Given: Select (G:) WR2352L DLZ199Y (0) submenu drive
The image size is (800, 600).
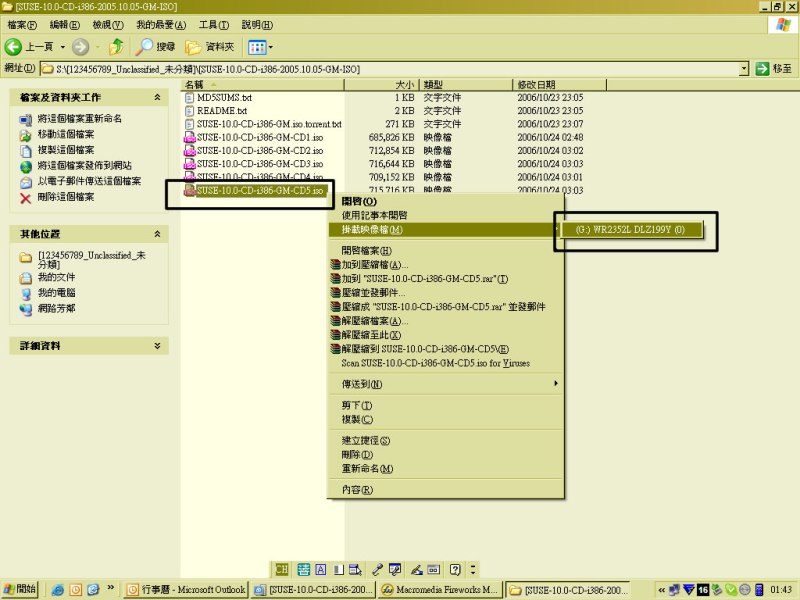Looking at the screenshot, I should pos(632,230).
